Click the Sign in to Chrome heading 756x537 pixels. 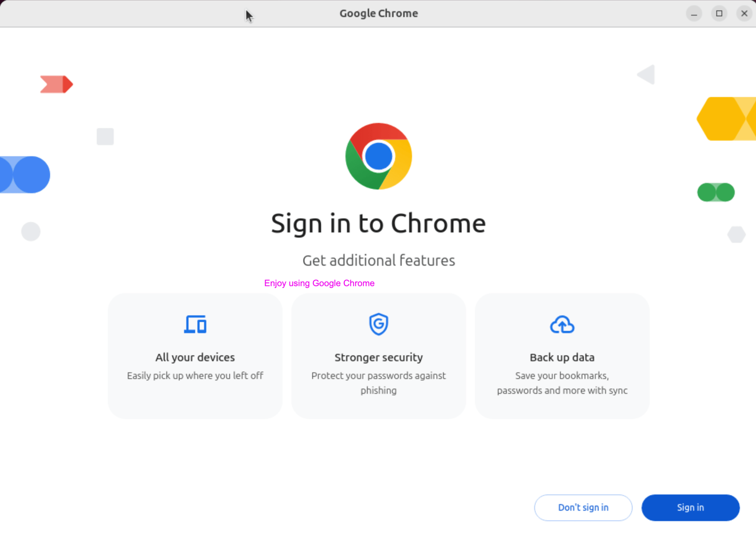pos(378,223)
